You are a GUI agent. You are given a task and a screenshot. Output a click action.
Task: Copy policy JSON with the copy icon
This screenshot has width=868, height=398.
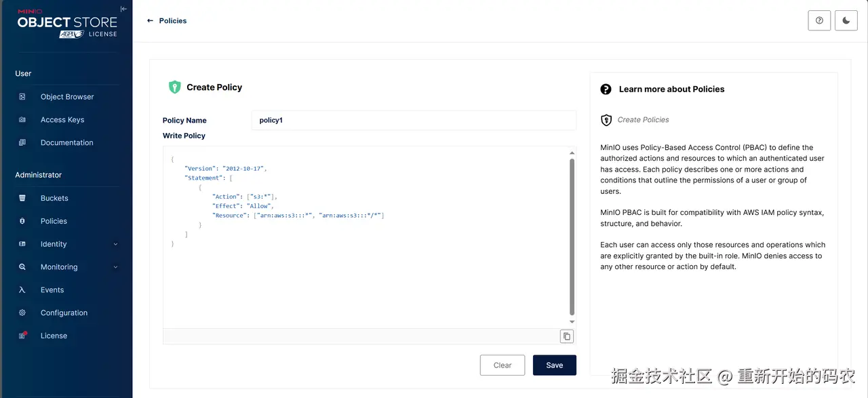pyautogui.click(x=567, y=336)
